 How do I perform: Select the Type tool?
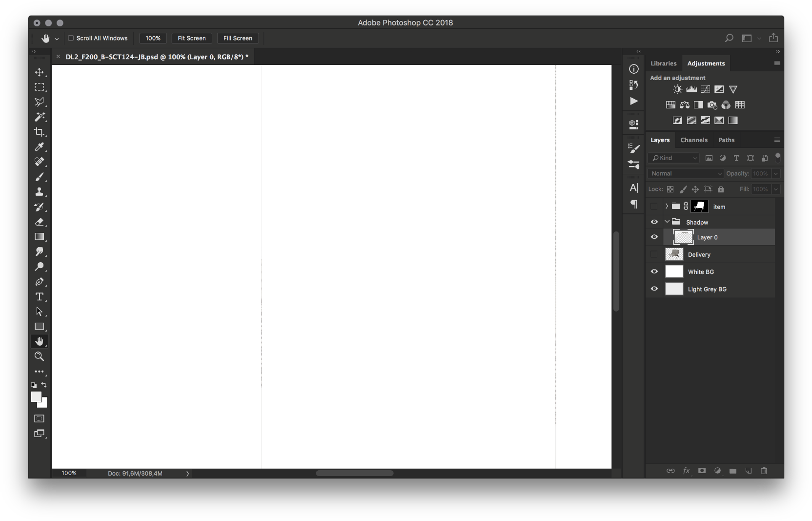point(40,296)
